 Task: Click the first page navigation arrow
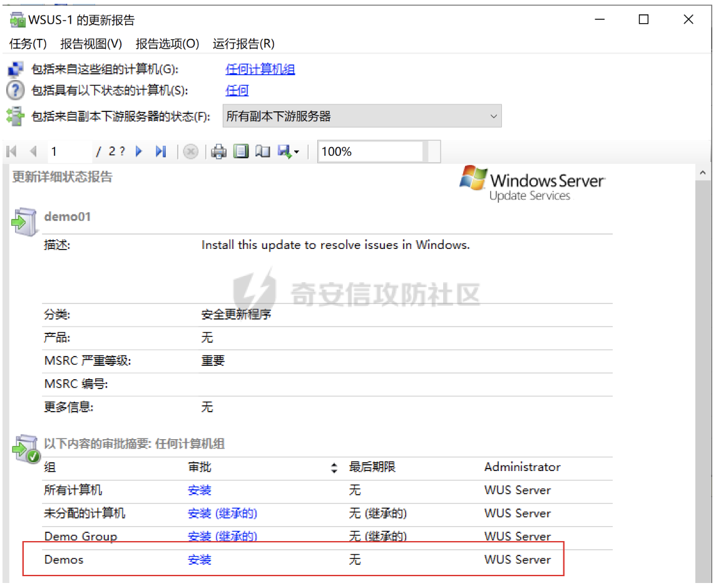(11, 151)
